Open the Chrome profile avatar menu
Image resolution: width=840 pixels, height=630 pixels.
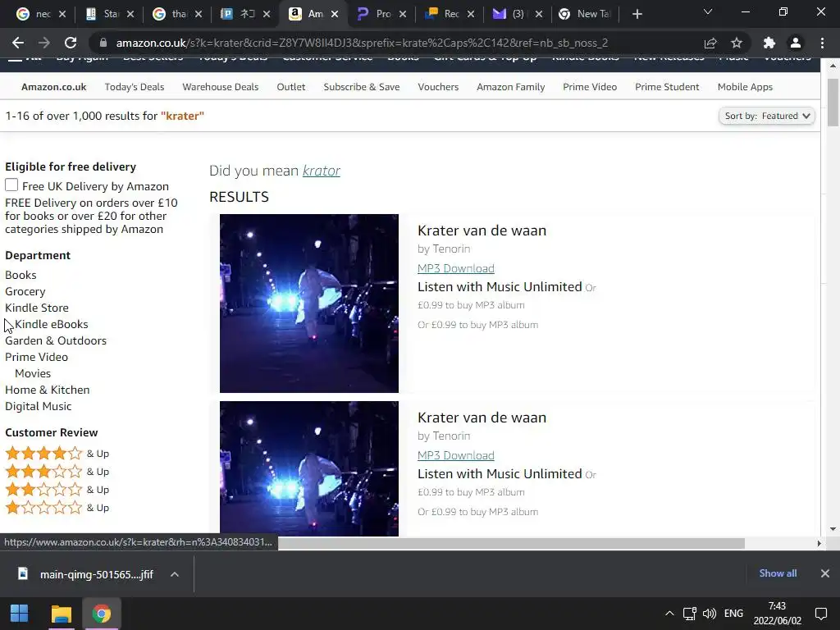pos(796,43)
